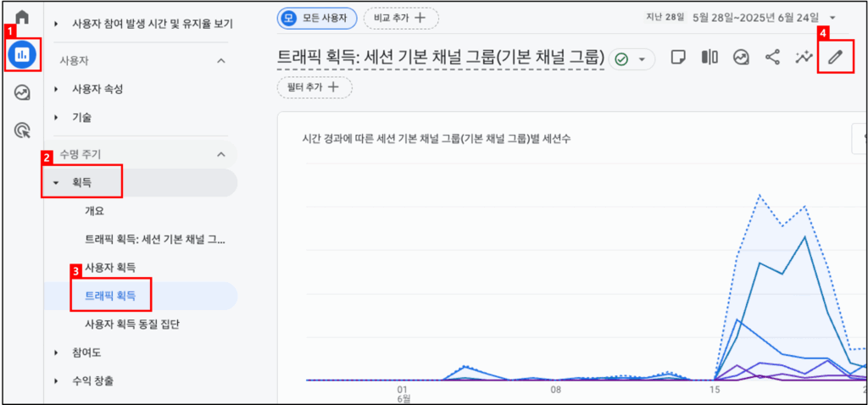The width and height of the screenshot is (868, 405).
Task: Click the trend insights circle icon
Action: coord(741,57)
